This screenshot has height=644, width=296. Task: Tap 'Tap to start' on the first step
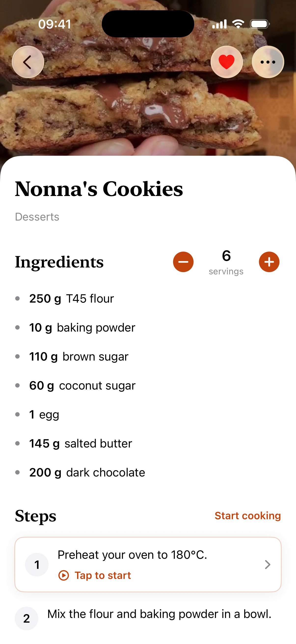(x=102, y=575)
